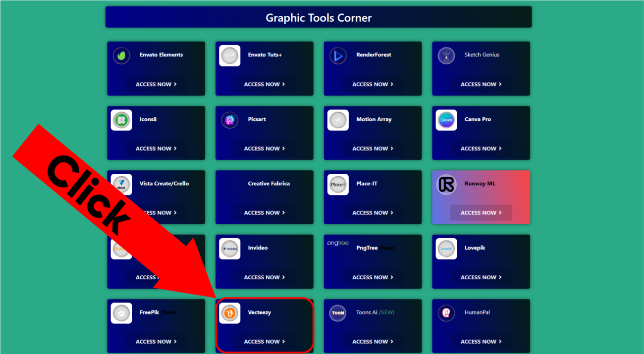Click the "Invideo" card title
Image resolution: width=644 pixels, height=354 pixels.
(x=258, y=248)
